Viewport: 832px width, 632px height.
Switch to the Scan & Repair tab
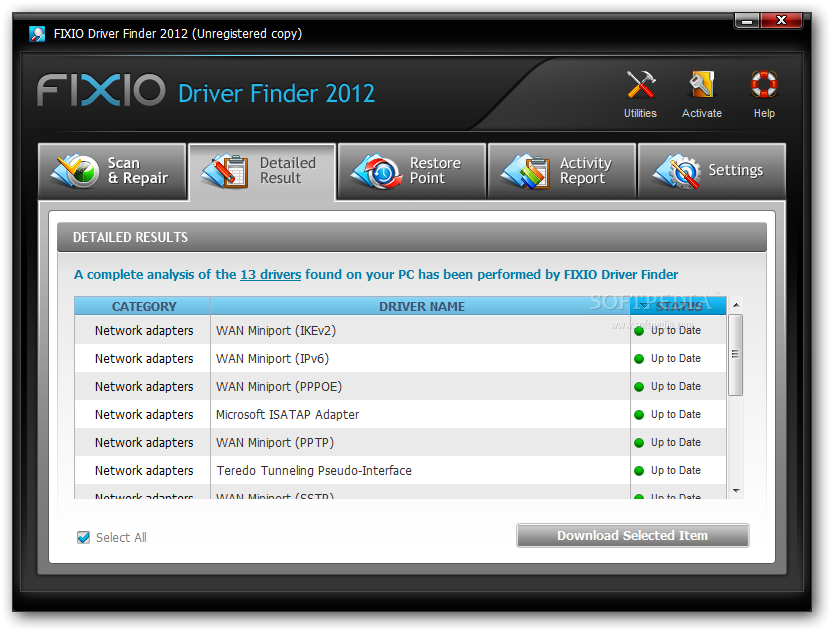click(x=112, y=171)
